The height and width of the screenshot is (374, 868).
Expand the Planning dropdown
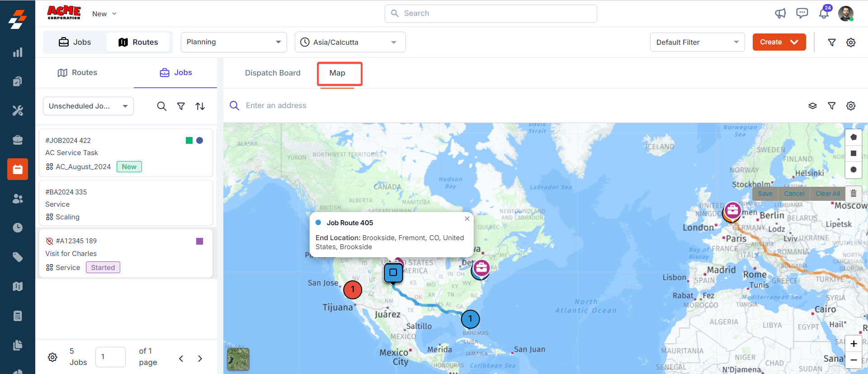(234, 42)
